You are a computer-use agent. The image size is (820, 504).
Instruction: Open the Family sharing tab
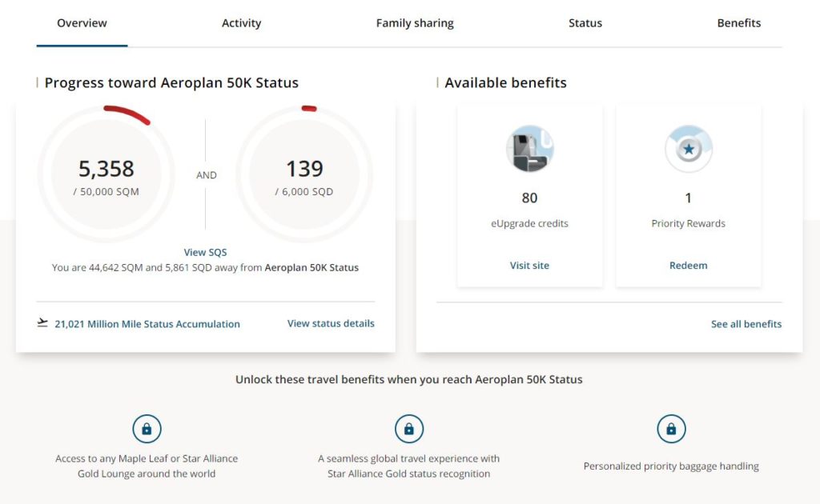point(415,22)
